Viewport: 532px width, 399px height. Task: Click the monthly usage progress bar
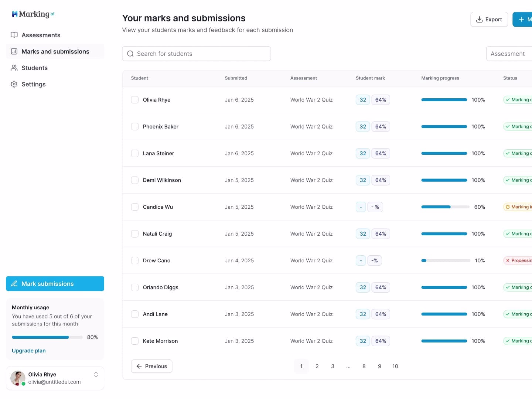(47, 337)
